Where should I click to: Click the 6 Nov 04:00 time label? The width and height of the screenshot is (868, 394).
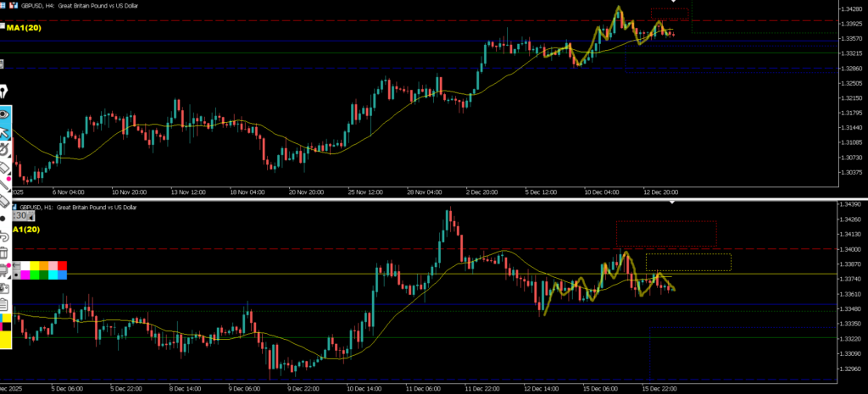pos(69,192)
